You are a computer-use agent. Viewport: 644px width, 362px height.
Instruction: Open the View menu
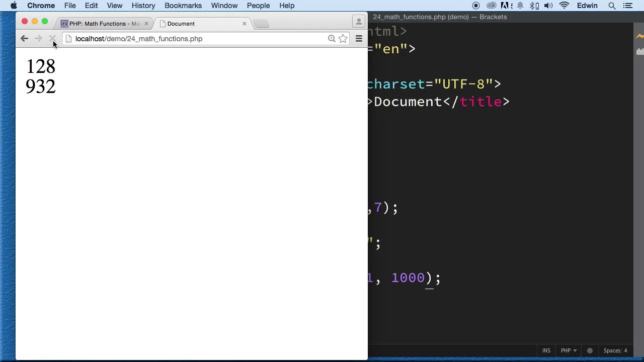(x=115, y=6)
